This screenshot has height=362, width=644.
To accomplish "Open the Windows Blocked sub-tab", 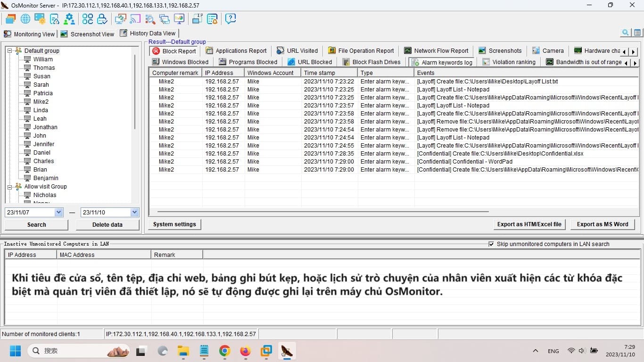I will (180, 62).
